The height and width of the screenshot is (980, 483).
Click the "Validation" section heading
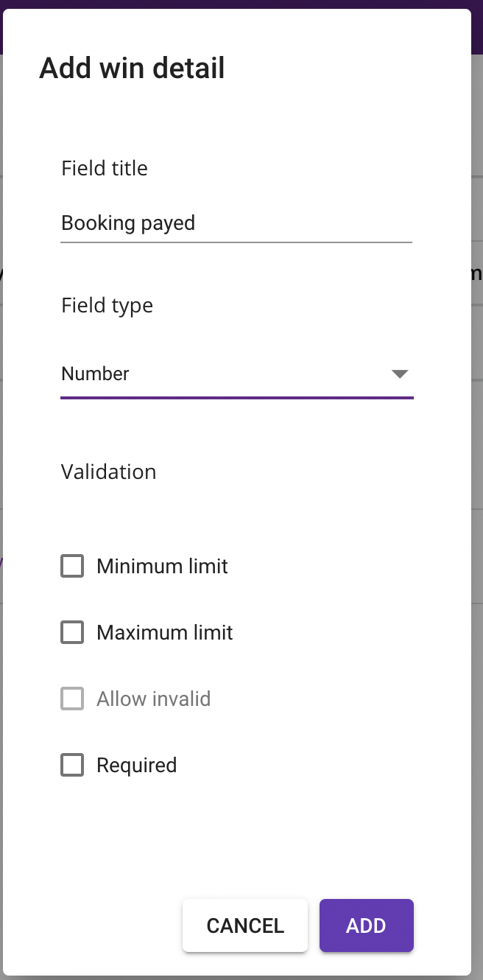109,472
